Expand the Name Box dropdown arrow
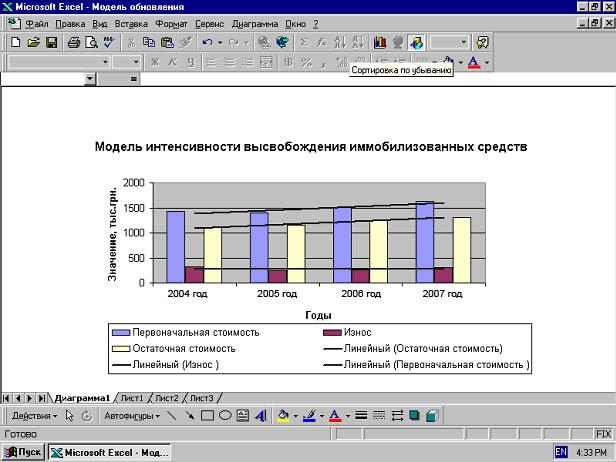Viewport: 616px width, 462px height. (x=90, y=79)
